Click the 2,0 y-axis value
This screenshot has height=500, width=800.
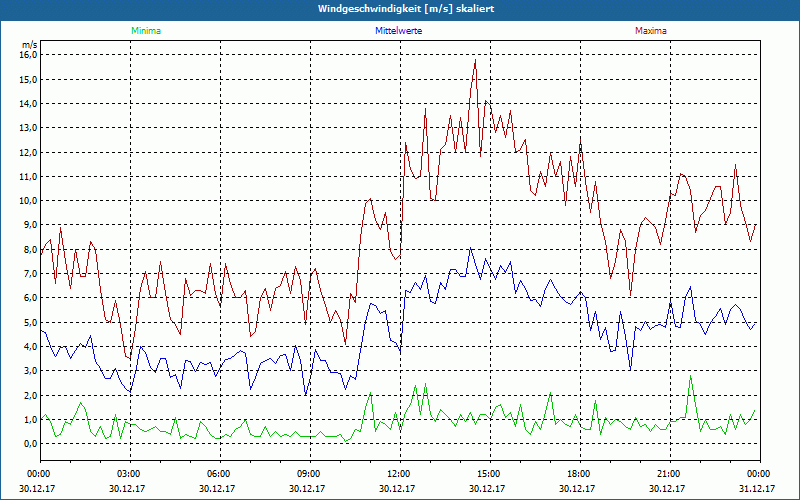click(31, 395)
